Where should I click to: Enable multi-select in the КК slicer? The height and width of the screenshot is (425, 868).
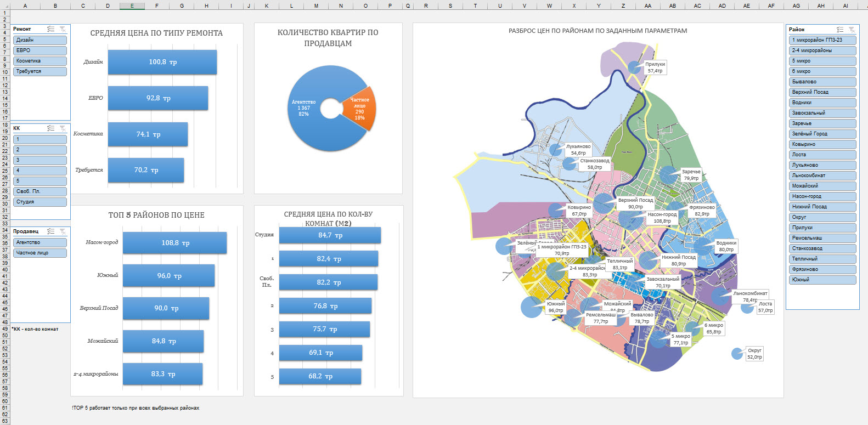(50, 128)
